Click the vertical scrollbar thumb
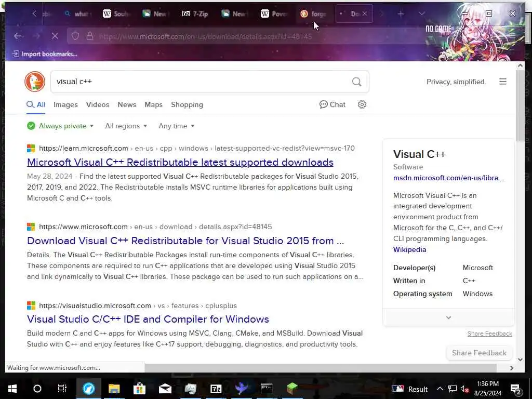Viewport: 532px width, 399px height. tap(520, 106)
